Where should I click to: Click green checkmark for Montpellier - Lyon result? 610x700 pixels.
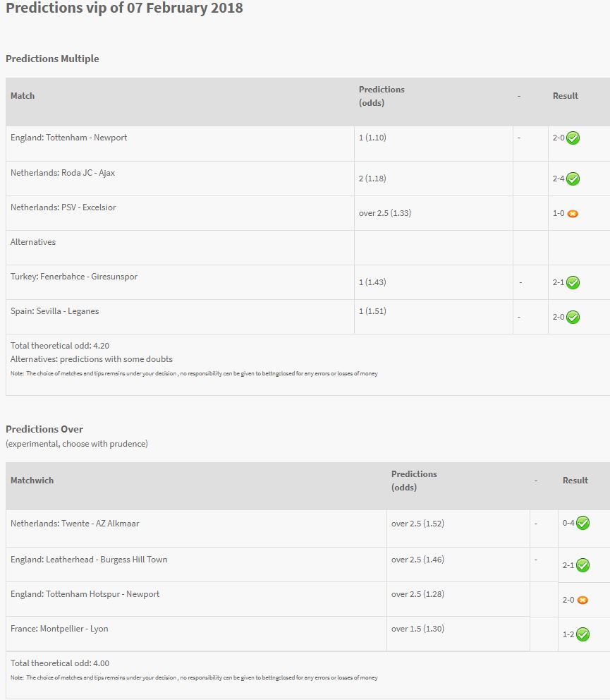click(x=582, y=634)
